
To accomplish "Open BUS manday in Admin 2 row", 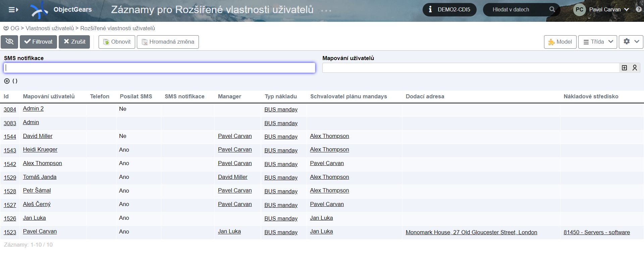I will coord(281,109).
